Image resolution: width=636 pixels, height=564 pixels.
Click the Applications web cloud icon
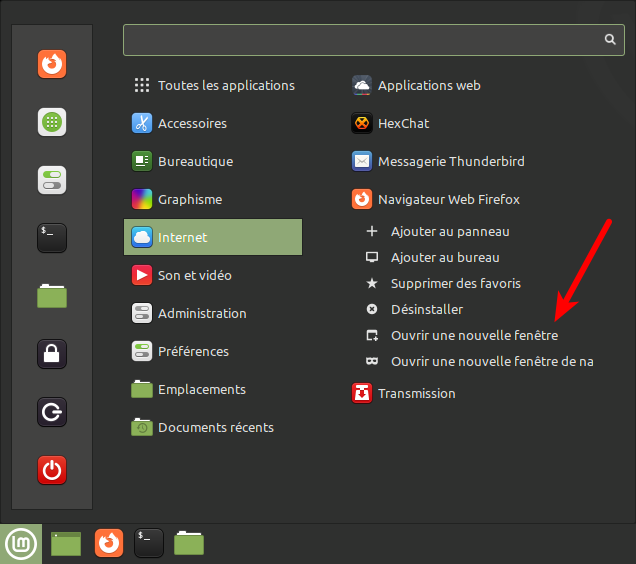(x=361, y=85)
